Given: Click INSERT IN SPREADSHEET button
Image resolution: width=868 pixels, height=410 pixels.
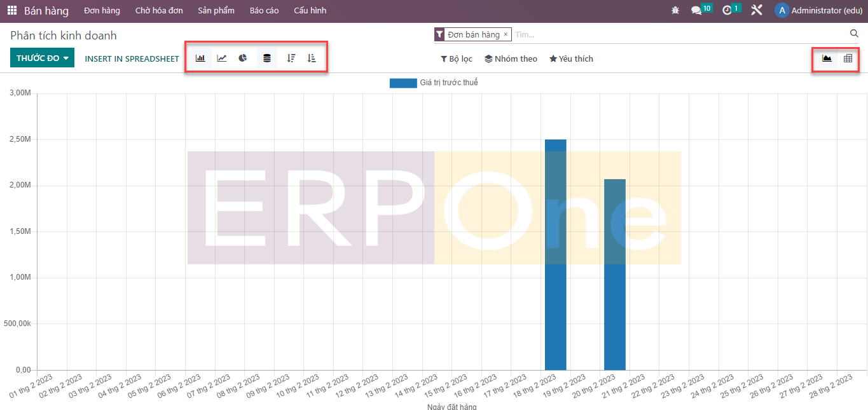Looking at the screenshot, I should pos(132,58).
